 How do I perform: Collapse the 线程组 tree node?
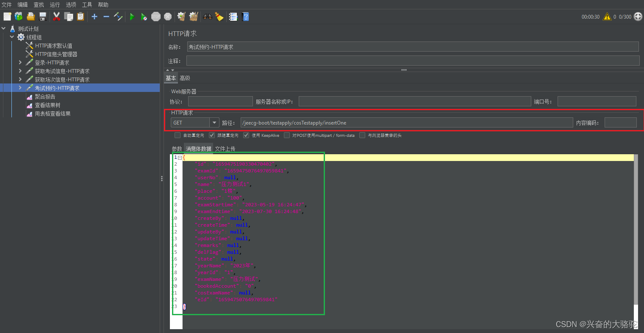(x=12, y=37)
